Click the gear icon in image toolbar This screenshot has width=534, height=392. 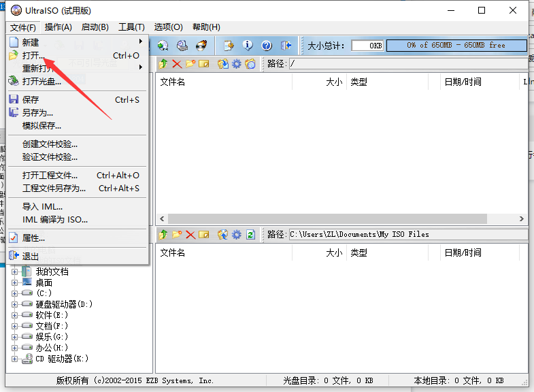[237, 64]
